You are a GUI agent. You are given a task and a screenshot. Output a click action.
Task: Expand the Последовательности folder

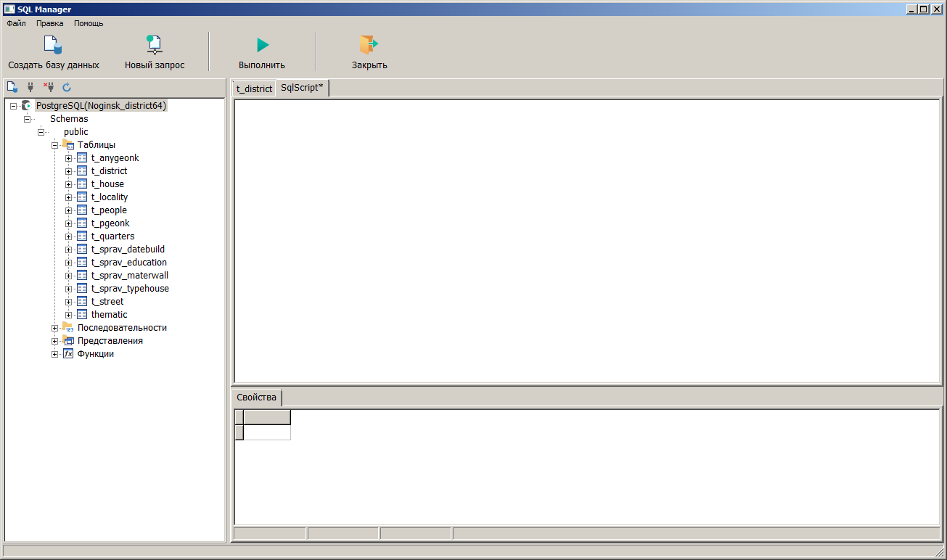pos(55,328)
